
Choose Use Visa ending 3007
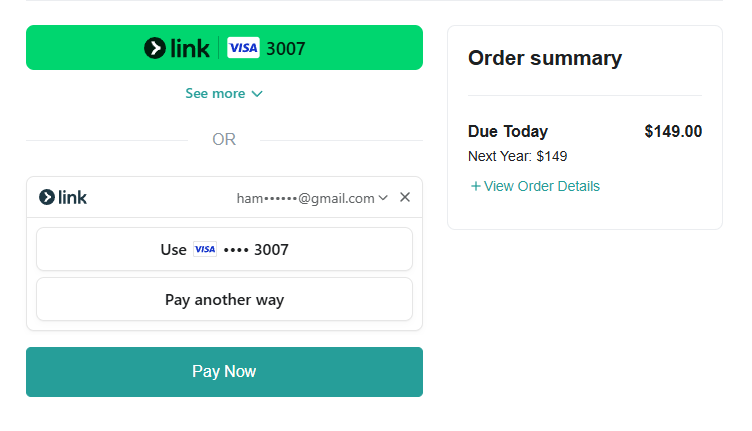pos(224,249)
